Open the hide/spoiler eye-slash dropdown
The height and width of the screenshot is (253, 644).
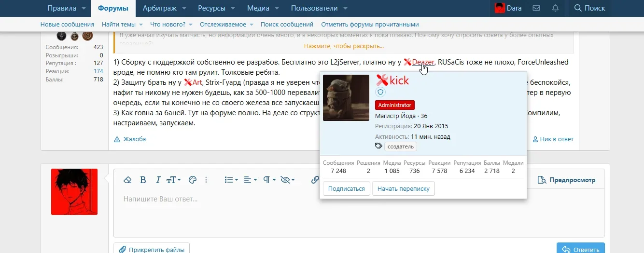(x=288, y=180)
